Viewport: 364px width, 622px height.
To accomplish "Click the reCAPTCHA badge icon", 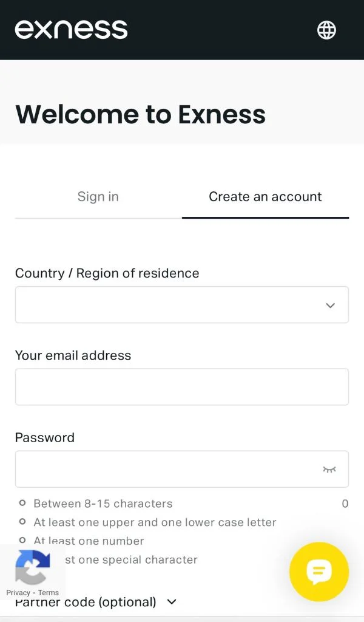I will click(x=33, y=567).
